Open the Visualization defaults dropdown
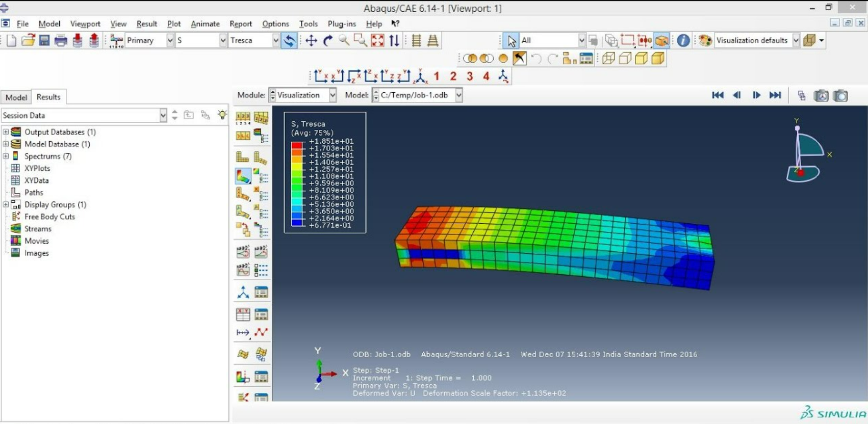The height and width of the screenshot is (424, 868). coord(796,40)
